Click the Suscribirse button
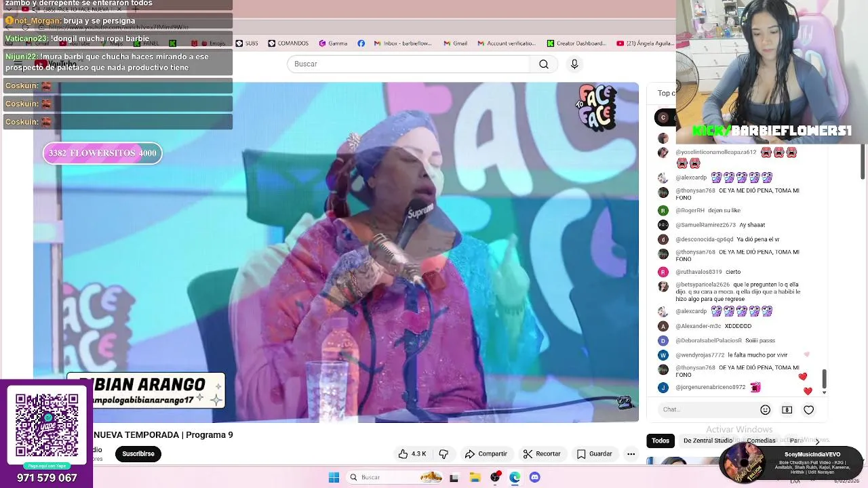 (x=138, y=454)
